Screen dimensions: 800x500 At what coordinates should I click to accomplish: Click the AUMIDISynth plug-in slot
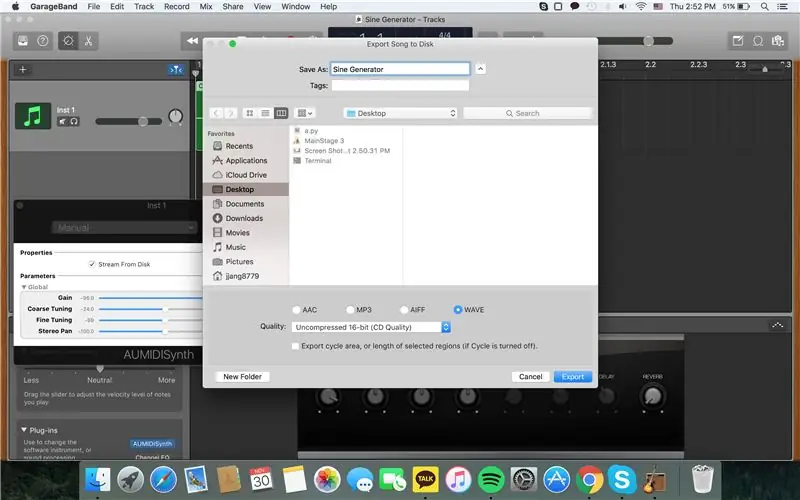152,444
